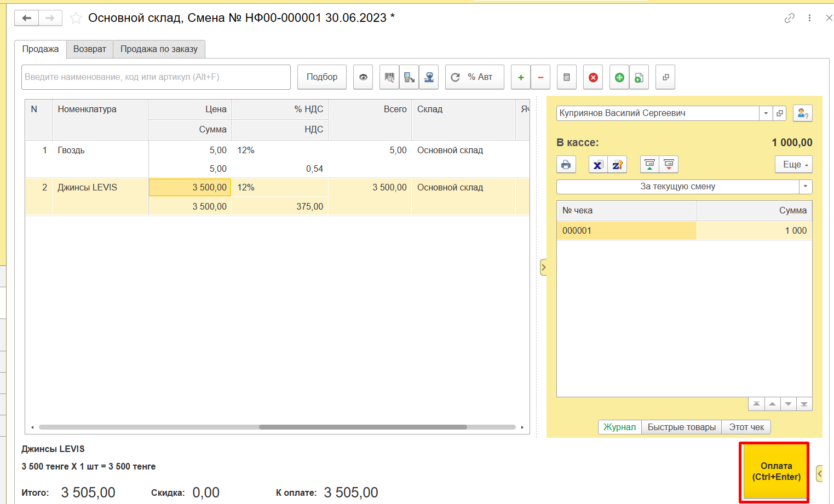Click the cash deposit green arrow icon
Screen dimensions: 834x504
[x=649, y=165]
